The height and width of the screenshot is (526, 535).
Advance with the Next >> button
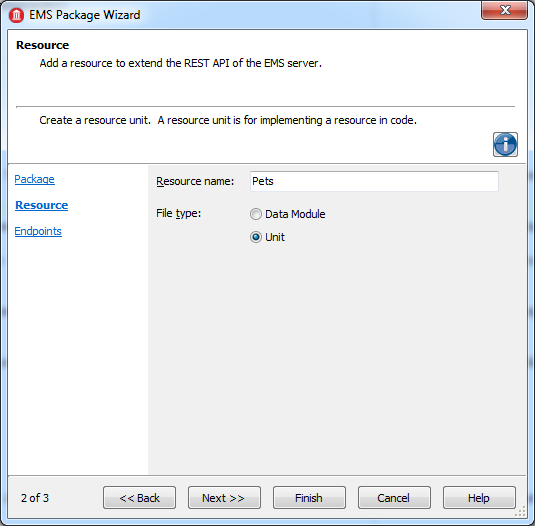tap(224, 498)
